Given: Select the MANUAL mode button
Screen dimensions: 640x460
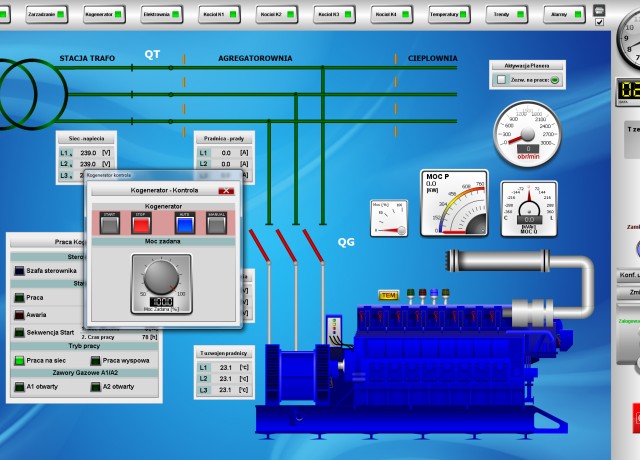Looking at the screenshot, I should [216, 223].
